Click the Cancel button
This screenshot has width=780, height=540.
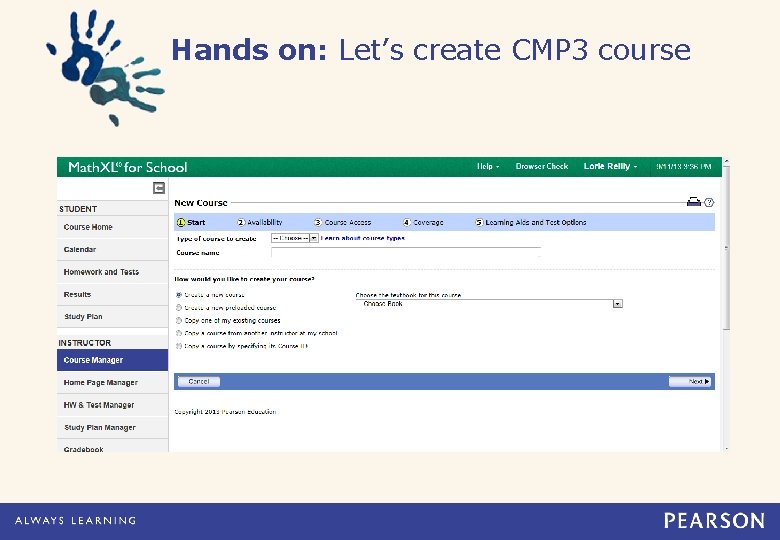click(199, 381)
